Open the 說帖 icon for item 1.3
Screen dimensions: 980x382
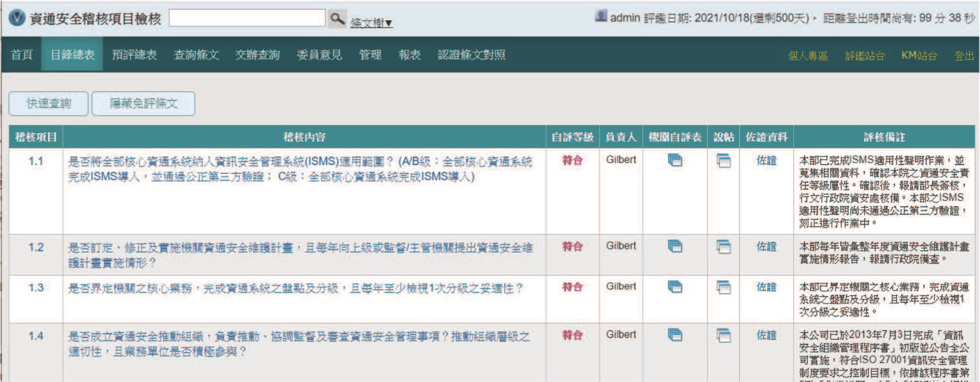coord(723,287)
